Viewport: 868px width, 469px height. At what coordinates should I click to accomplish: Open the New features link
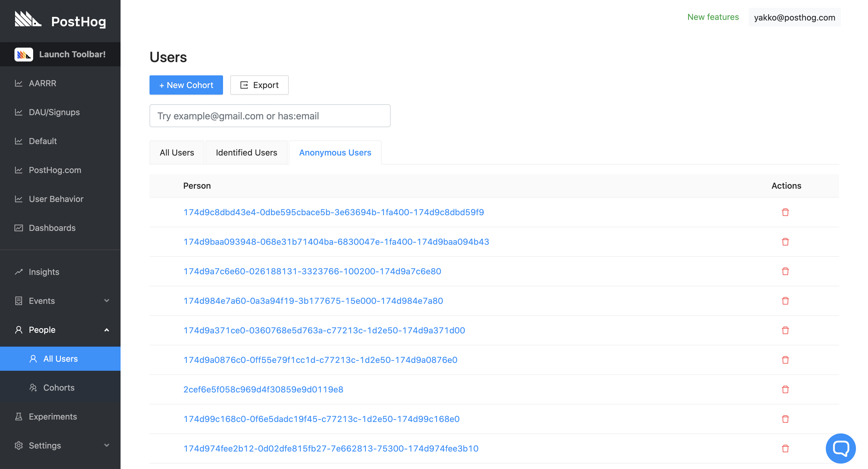click(x=713, y=17)
